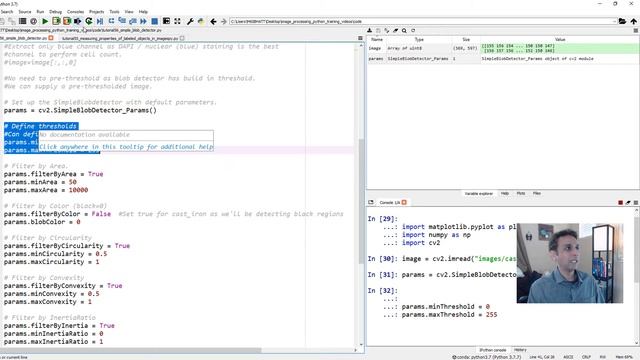Open the Run menu
The height and width of the screenshot is (360, 640).
40,12
